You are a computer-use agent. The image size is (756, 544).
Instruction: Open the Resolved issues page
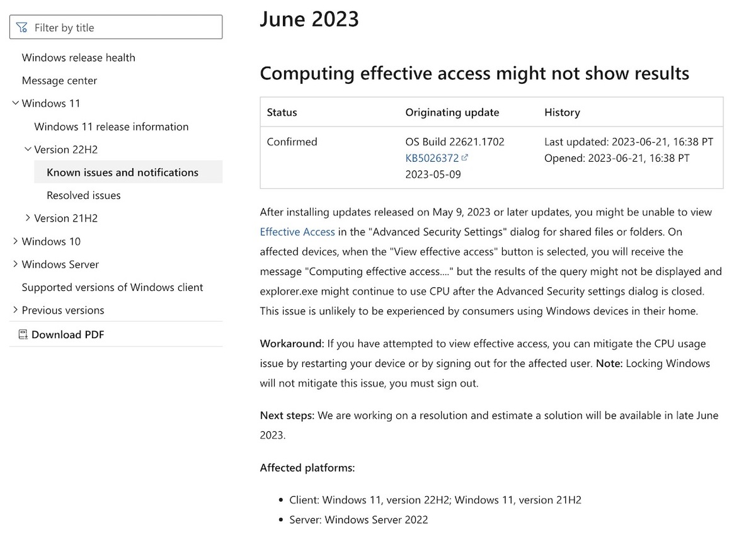pos(84,195)
